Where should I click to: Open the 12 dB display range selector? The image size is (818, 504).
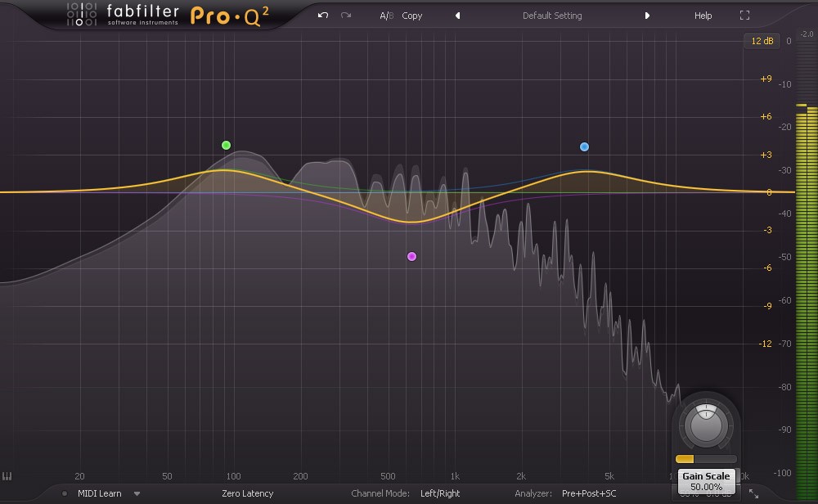(x=762, y=41)
